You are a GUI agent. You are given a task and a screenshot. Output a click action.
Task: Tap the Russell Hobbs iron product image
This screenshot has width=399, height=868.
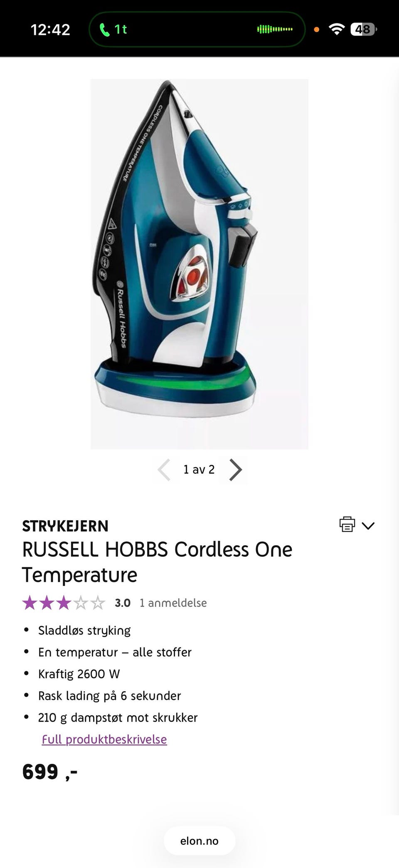coord(199,264)
